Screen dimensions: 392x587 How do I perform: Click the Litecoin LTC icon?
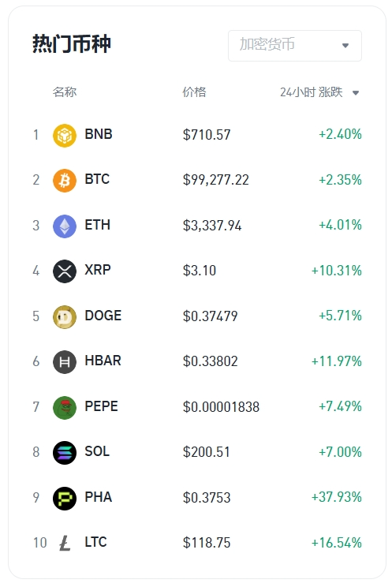(65, 543)
